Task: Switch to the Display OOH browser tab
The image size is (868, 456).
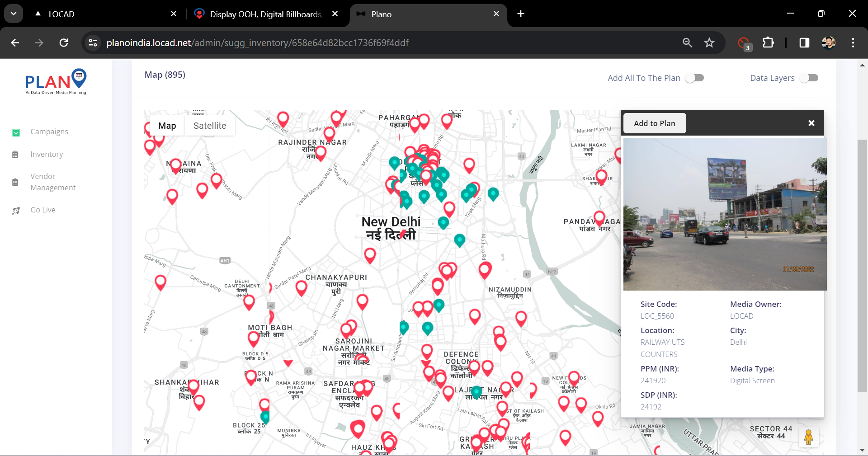Action: point(265,14)
